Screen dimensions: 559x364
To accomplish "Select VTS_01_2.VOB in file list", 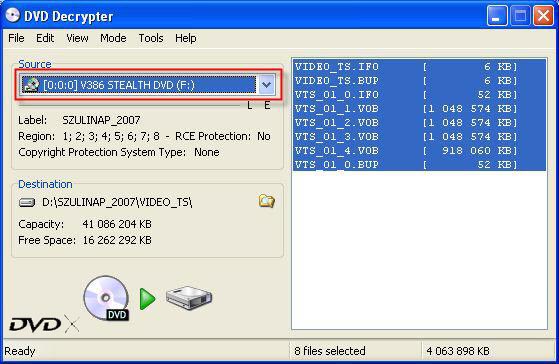I will [x=419, y=123].
